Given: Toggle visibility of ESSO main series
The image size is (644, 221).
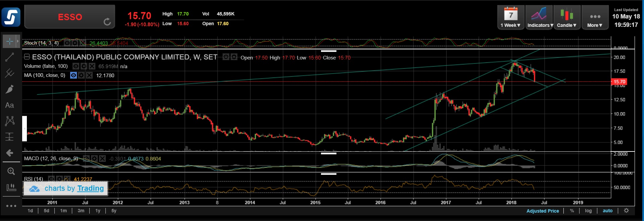Looking at the screenshot, I should 226,57.
